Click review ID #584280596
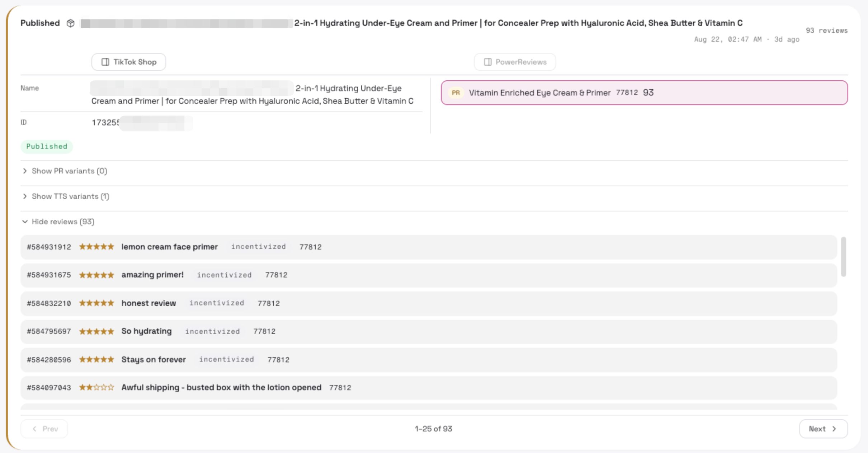 point(49,360)
